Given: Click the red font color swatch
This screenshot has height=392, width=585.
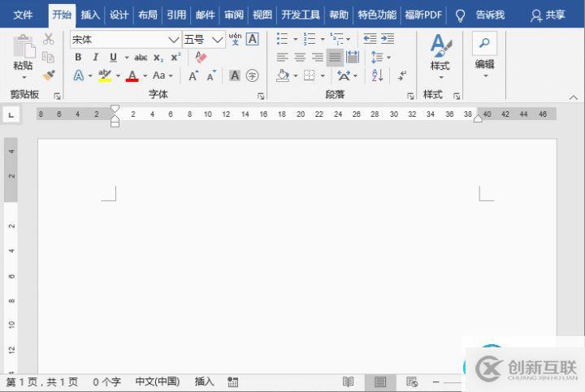Looking at the screenshot, I should [132, 75].
